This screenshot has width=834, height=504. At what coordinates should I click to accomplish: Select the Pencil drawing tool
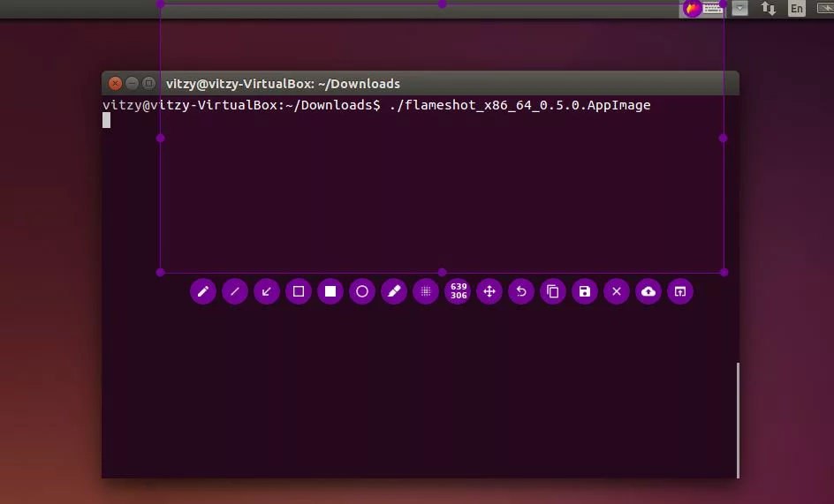click(x=202, y=291)
